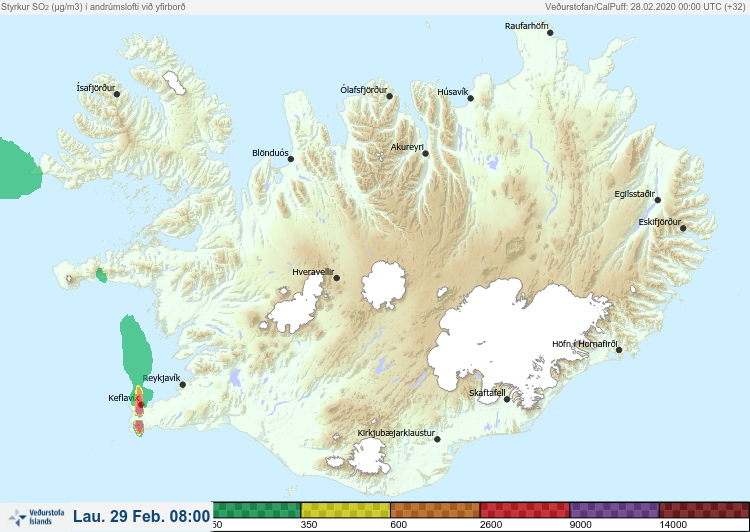This screenshot has height=532, width=750.
Task: Click the legend value 2600
Action: click(x=491, y=525)
